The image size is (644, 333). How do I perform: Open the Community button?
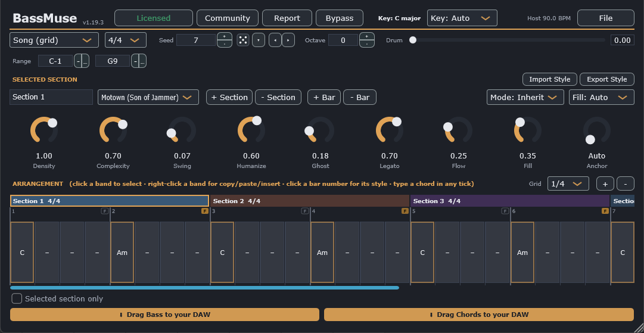coord(228,18)
